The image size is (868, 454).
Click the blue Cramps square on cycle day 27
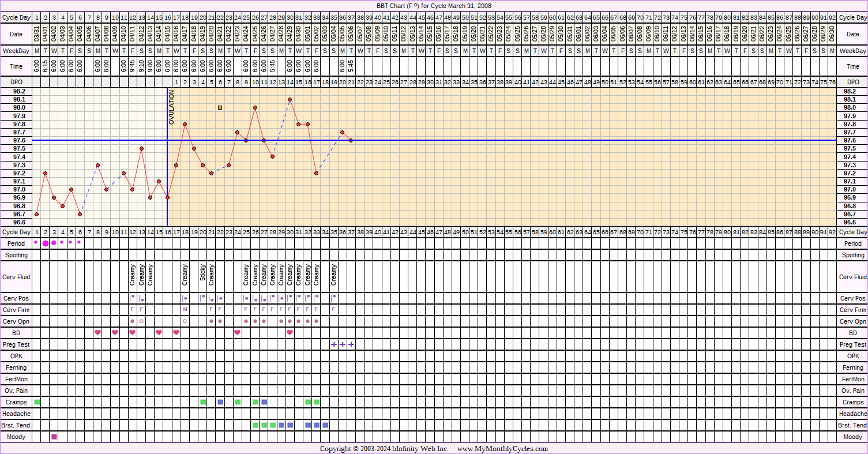(264, 402)
